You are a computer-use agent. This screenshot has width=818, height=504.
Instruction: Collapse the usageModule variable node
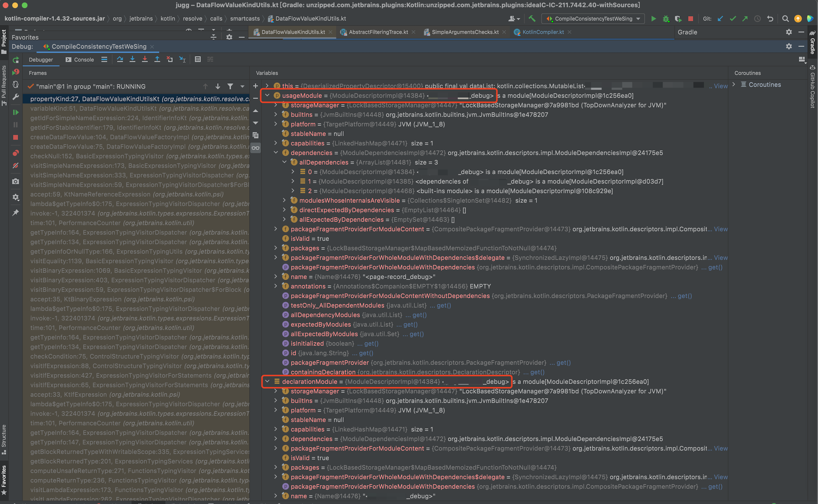(267, 95)
